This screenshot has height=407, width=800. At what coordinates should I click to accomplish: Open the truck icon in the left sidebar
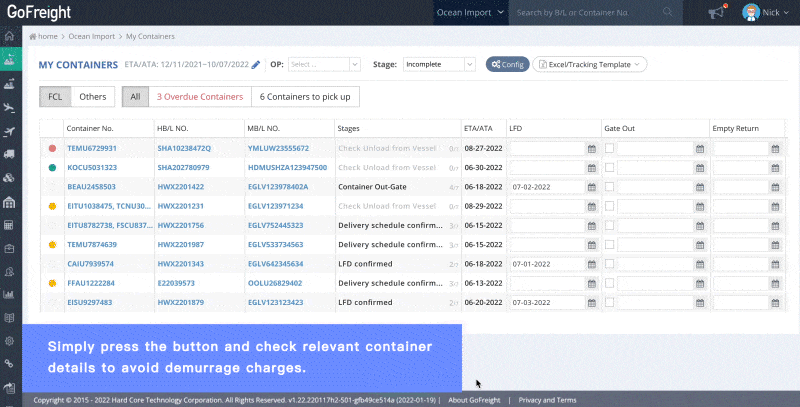9,155
